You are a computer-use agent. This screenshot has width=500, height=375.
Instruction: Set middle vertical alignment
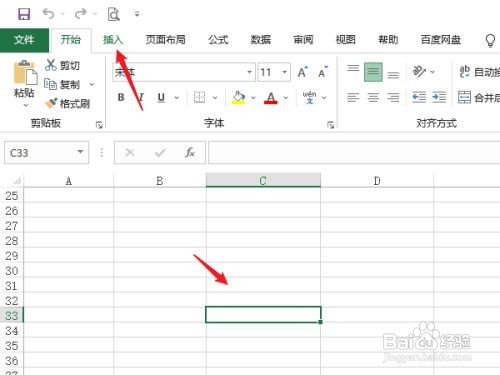click(x=373, y=72)
